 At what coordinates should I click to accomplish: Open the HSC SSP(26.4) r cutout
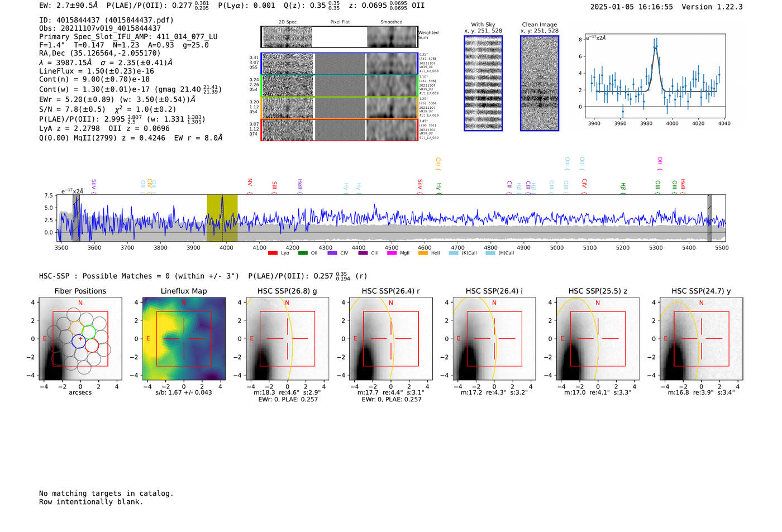391,338
